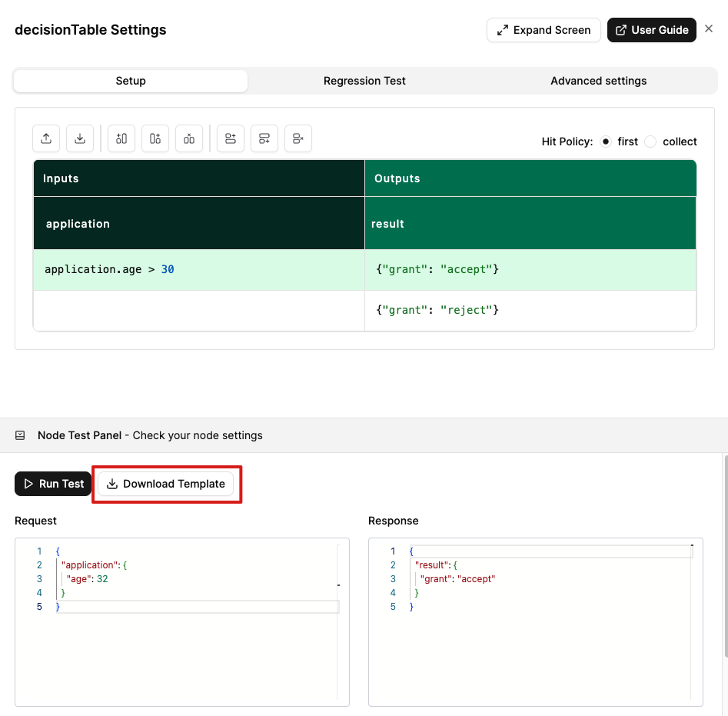Image resolution: width=728 pixels, height=716 pixels.
Task: Switch to the Setup tab
Action: coord(131,81)
